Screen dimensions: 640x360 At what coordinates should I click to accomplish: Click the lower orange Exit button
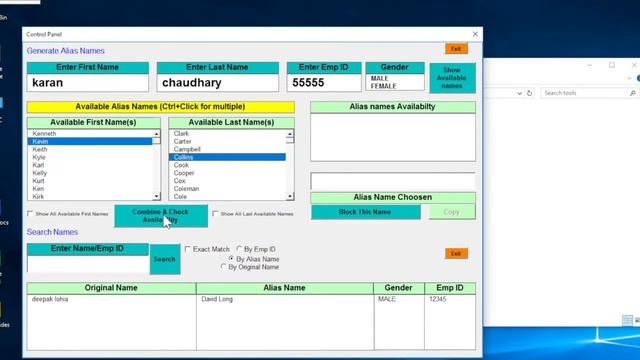(x=456, y=253)
